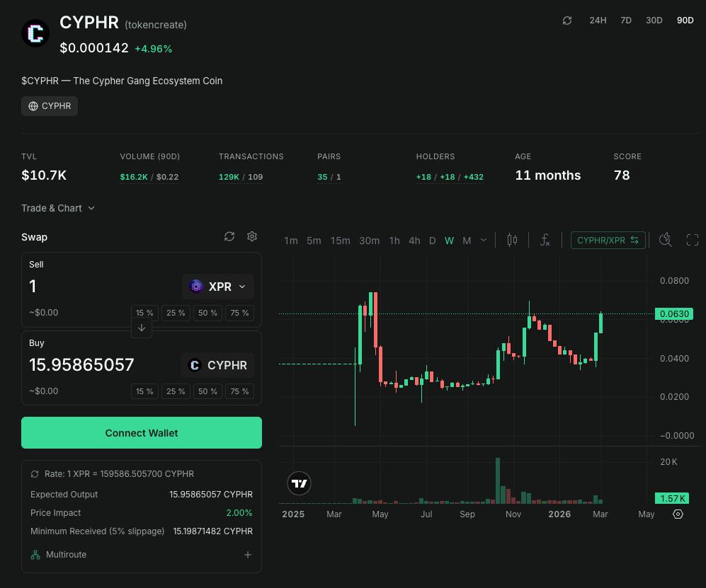Collapse Trade & Chart section

click(58, 208)
